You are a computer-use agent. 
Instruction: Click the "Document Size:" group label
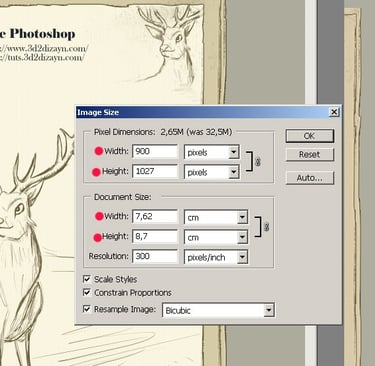click(123, 197)
